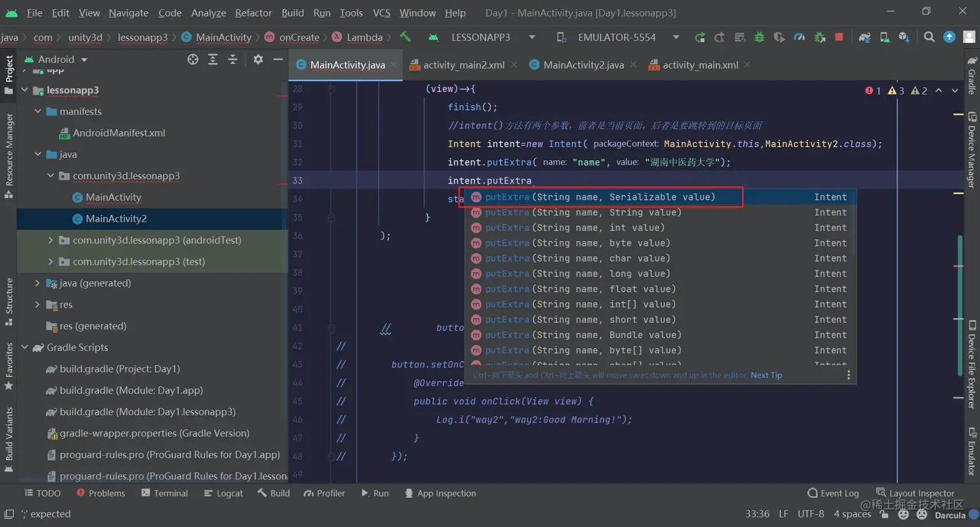980x527 pixels.
Task: Open the AVD device manager toolbar icon
Action: [885, 38]
